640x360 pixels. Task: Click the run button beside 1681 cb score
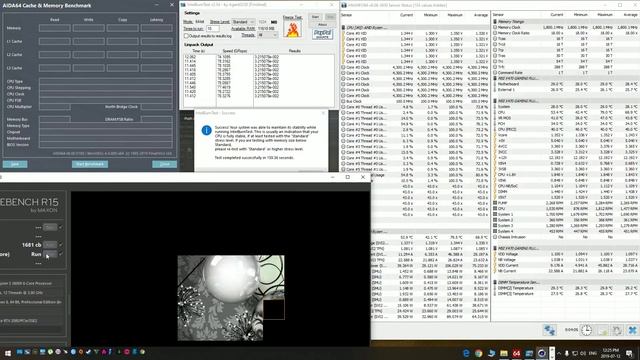50,244
